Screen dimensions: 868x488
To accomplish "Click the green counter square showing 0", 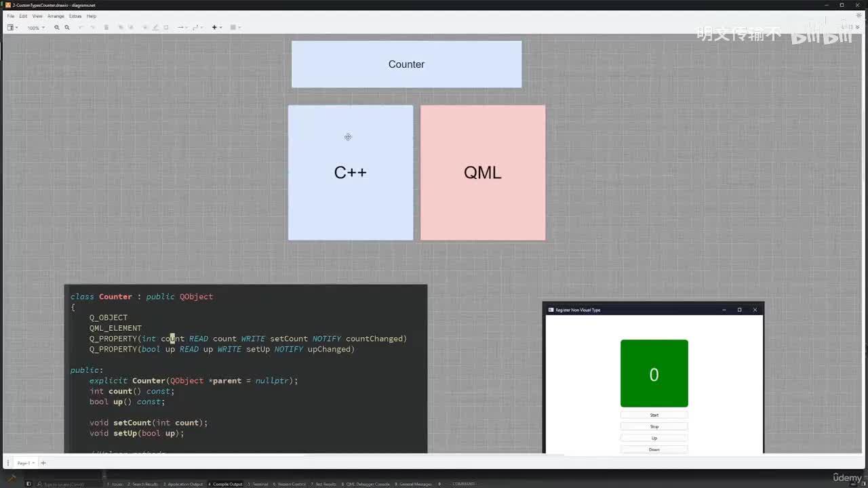I will coord(654,373).
